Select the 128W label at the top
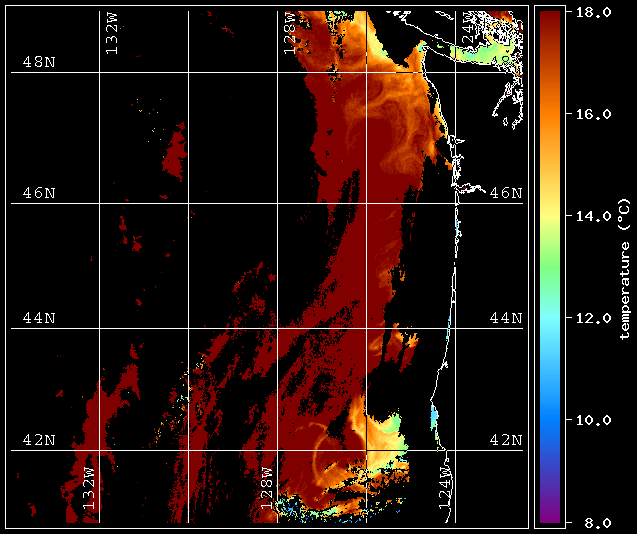 coord(289,34)
